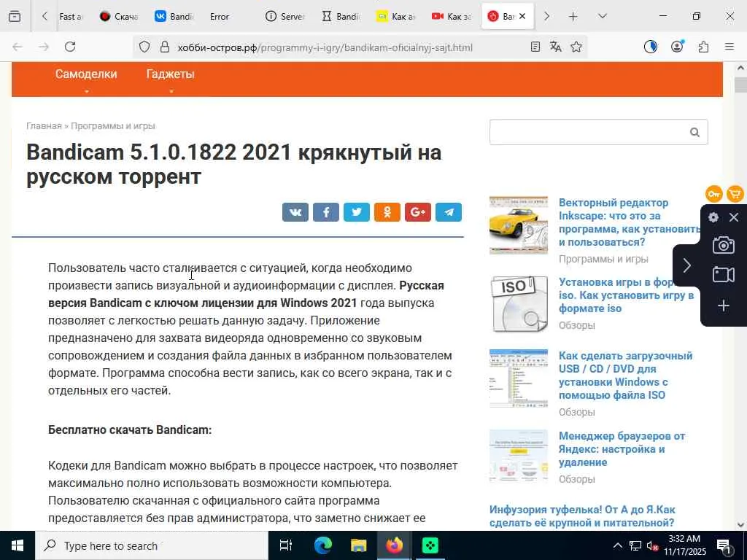Show hidden system tray icons

pos(617,545)
